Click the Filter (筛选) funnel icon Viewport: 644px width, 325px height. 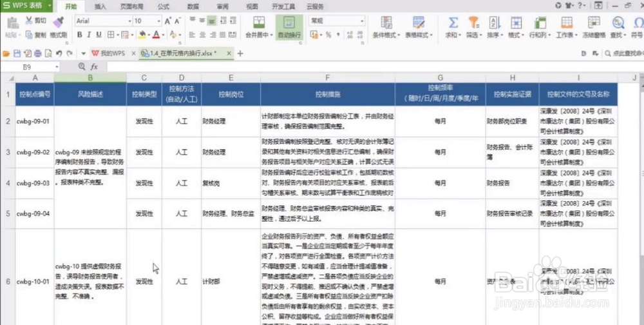[x=473, y=23]
